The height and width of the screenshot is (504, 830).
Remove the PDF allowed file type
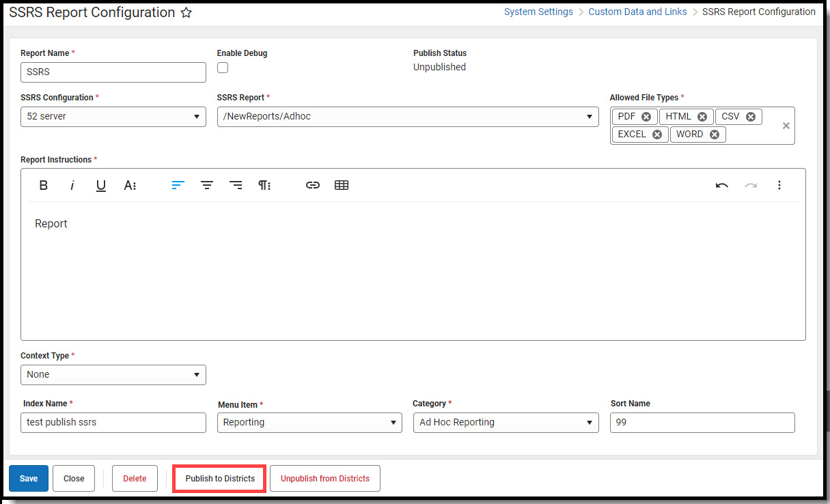click(646, 116)
